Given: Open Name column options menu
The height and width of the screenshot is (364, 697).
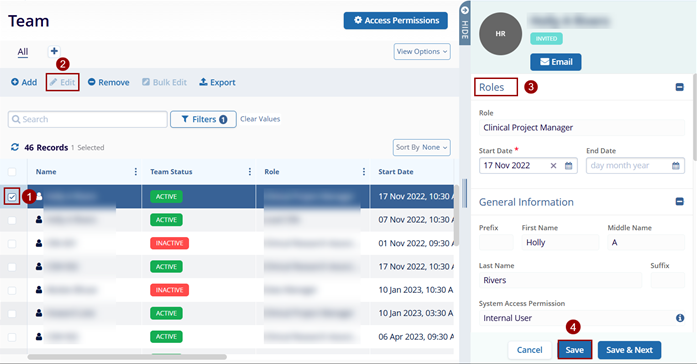Looking at the screenshot, I should click(x=136, y=172).
